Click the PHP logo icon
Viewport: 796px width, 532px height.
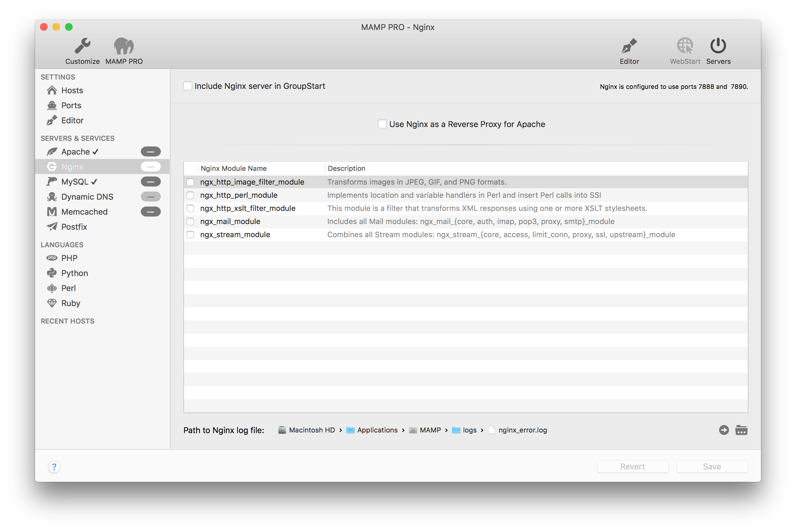tap(52, 258)
